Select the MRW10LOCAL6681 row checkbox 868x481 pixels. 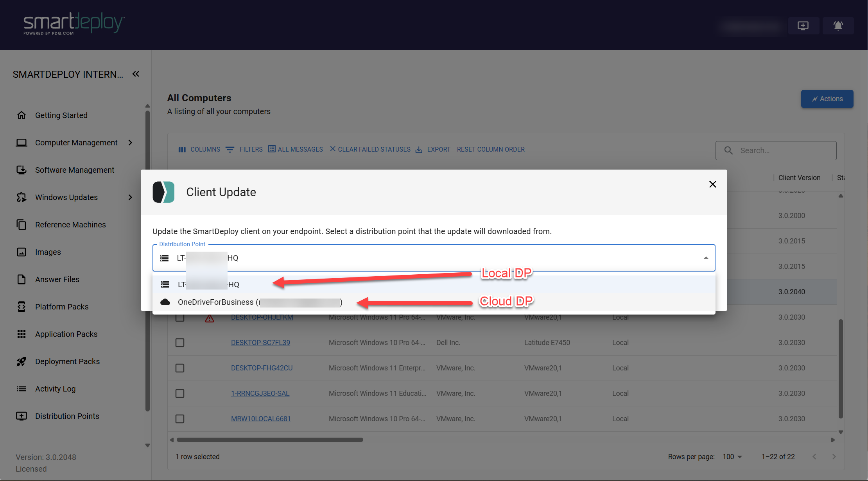(x=180, y=419)
